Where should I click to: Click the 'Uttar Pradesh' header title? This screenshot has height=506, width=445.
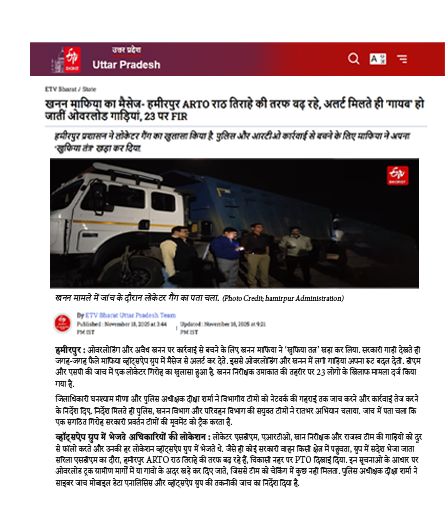[x=126, y=65]
